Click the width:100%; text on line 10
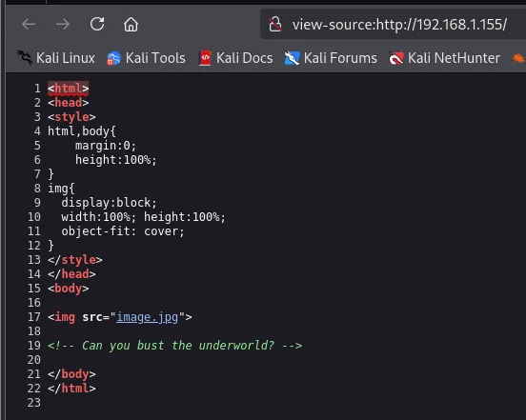This screenshot has width=526, height=420. pos(99,217)
